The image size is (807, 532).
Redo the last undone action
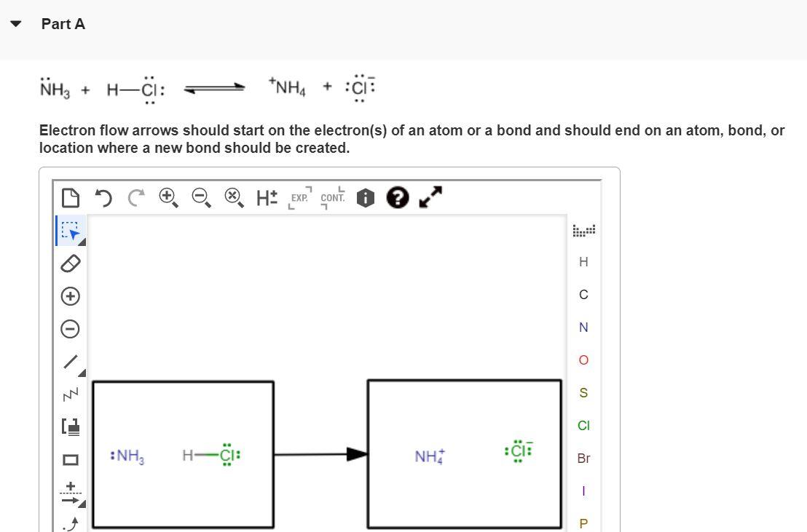point(136,197)
